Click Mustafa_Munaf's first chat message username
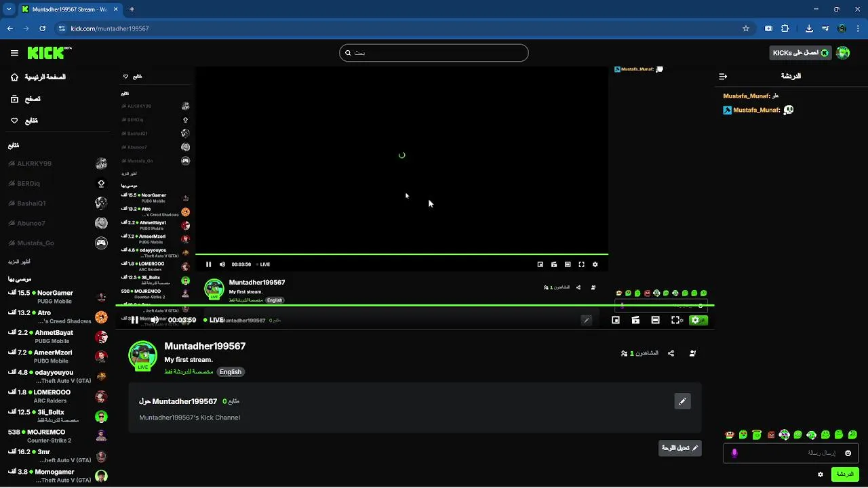Image resolution: width=868 pixels, height=488 pixels. 746,96
